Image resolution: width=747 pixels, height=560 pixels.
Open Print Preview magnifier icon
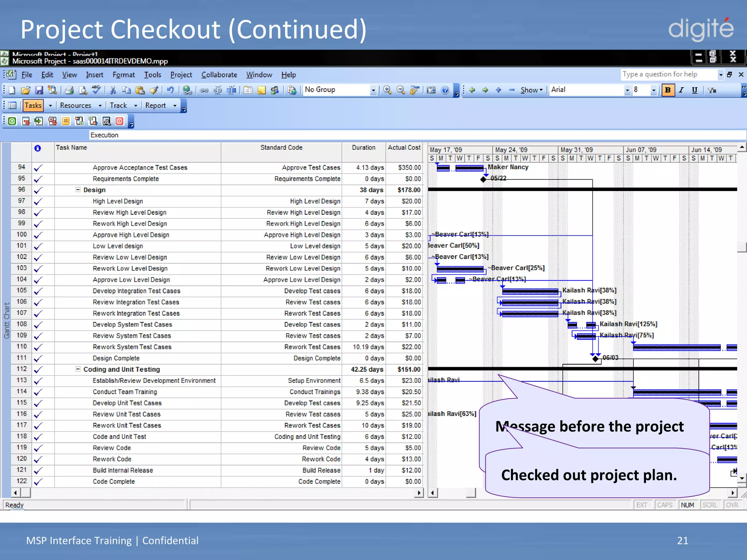tap(83, 90)
